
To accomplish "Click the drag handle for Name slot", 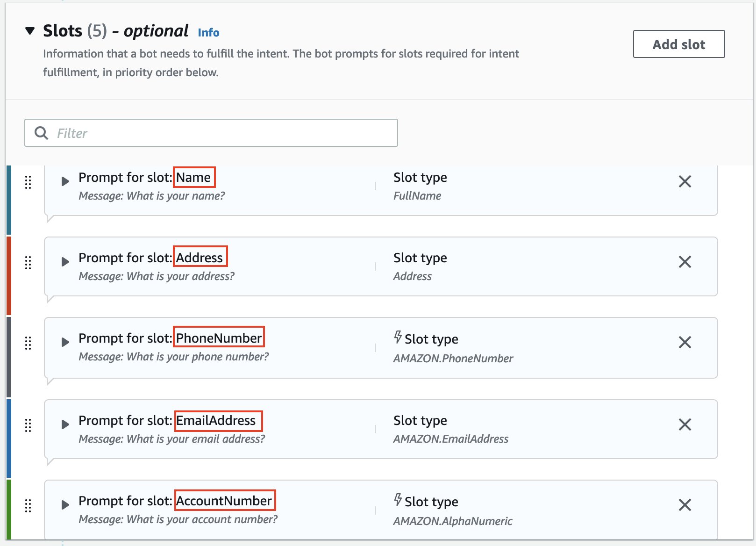I will pyautogui.click(x=28, y=182).
